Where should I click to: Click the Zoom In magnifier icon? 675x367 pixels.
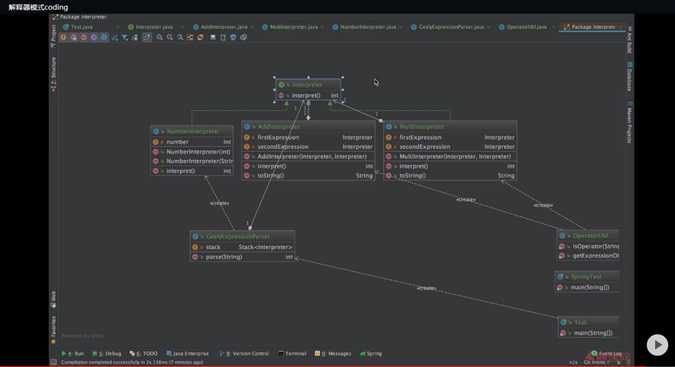coord(159,37)
